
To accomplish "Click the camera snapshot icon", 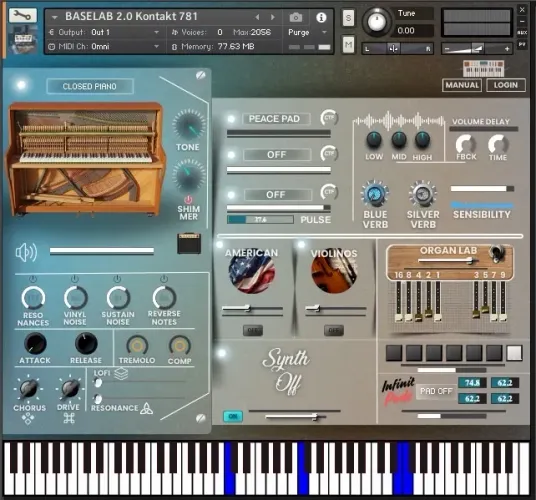I will [x=296, y=17].
